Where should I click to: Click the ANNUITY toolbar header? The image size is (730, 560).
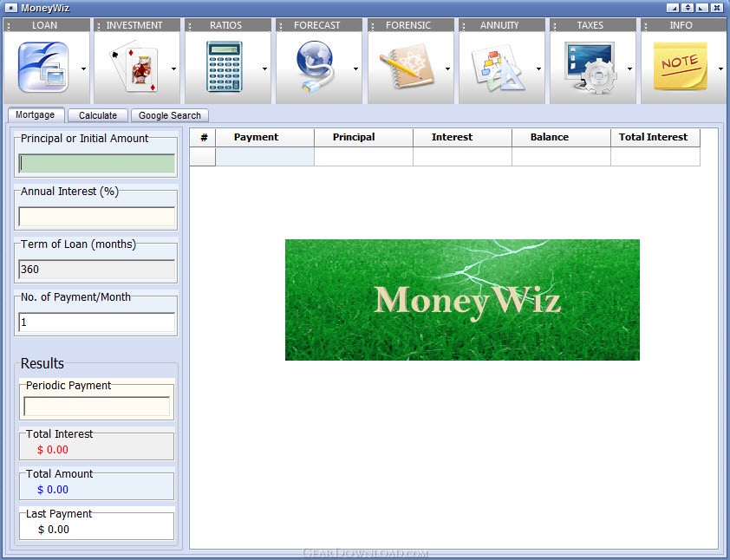tap(501, 25)
